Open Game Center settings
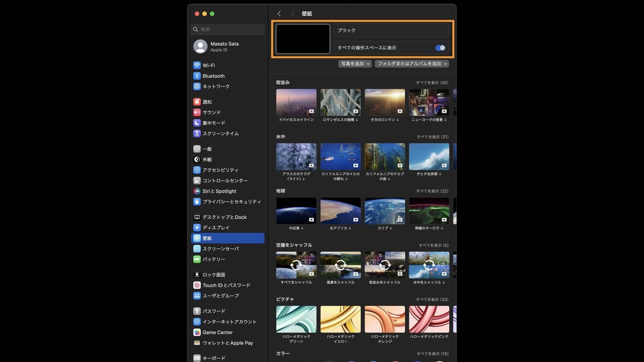 coord(210,332)
